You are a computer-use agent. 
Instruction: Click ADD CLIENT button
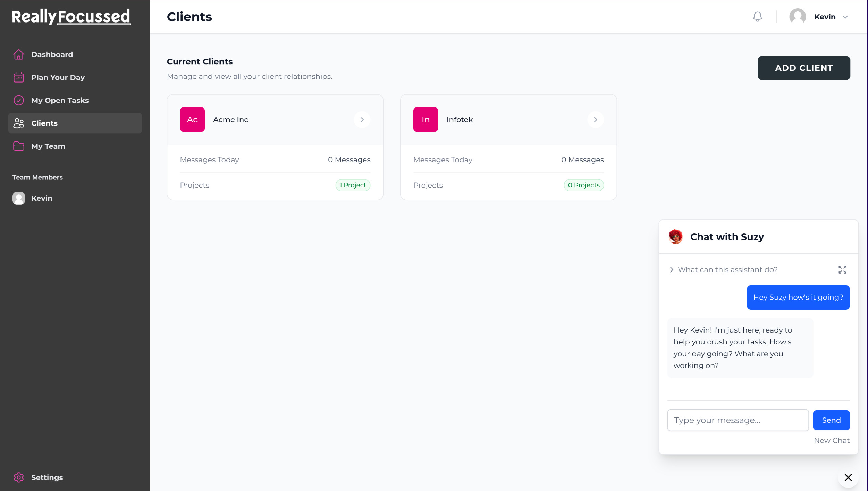[803, 67]
